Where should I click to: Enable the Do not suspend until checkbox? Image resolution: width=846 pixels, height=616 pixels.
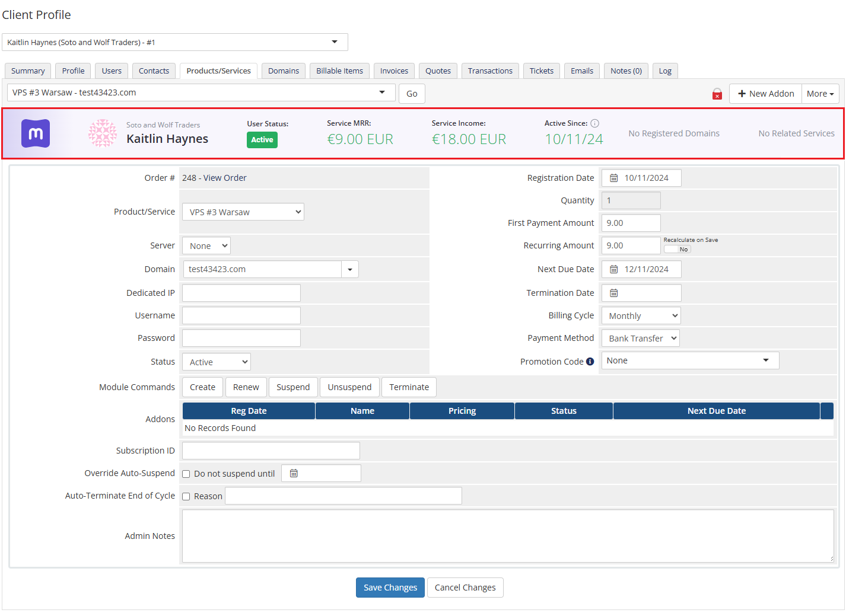(x=186, y=474)
